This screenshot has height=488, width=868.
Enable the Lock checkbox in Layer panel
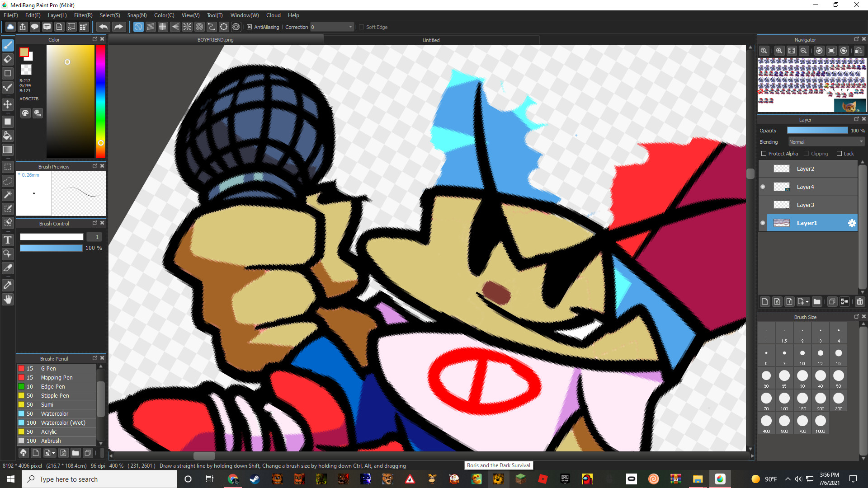click(x=839, y=153)
